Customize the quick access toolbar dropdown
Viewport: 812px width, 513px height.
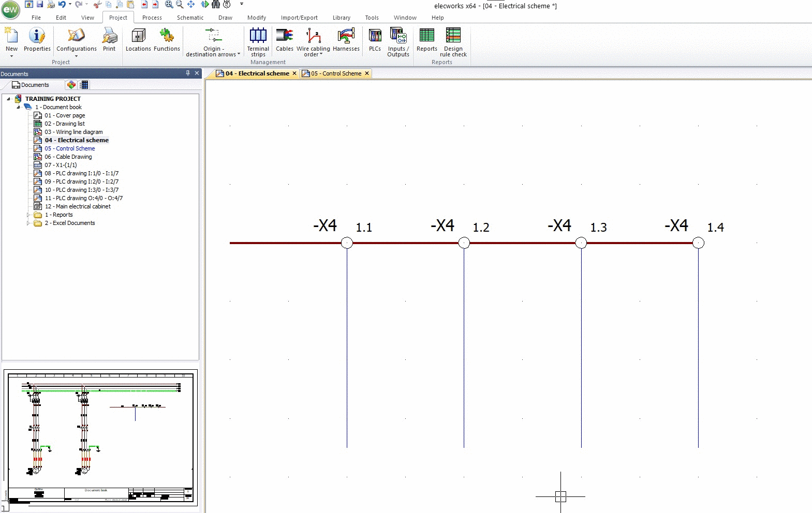click(242, 4)
